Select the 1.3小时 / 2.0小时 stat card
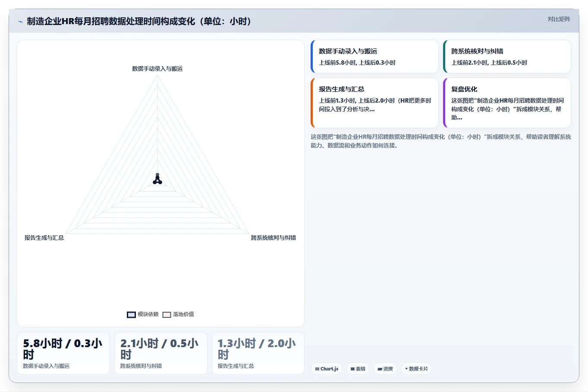The width and height of the screenshot is (588, 392). (258, 353)
